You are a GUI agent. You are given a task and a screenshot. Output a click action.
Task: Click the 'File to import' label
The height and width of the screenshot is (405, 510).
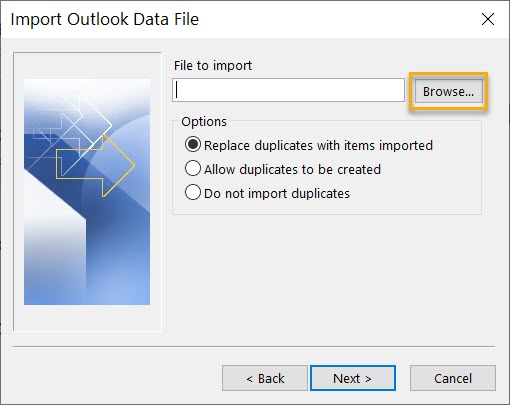coord(213,65)
